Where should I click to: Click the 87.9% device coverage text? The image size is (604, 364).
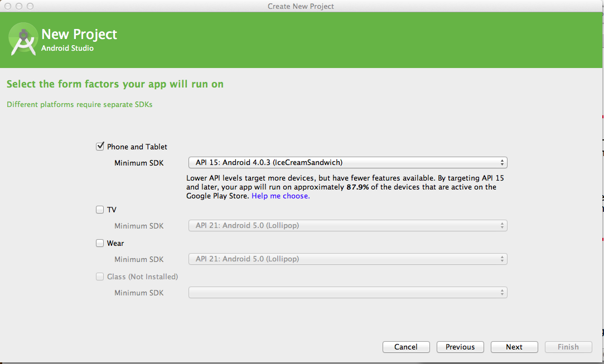[x=357, y=187]
